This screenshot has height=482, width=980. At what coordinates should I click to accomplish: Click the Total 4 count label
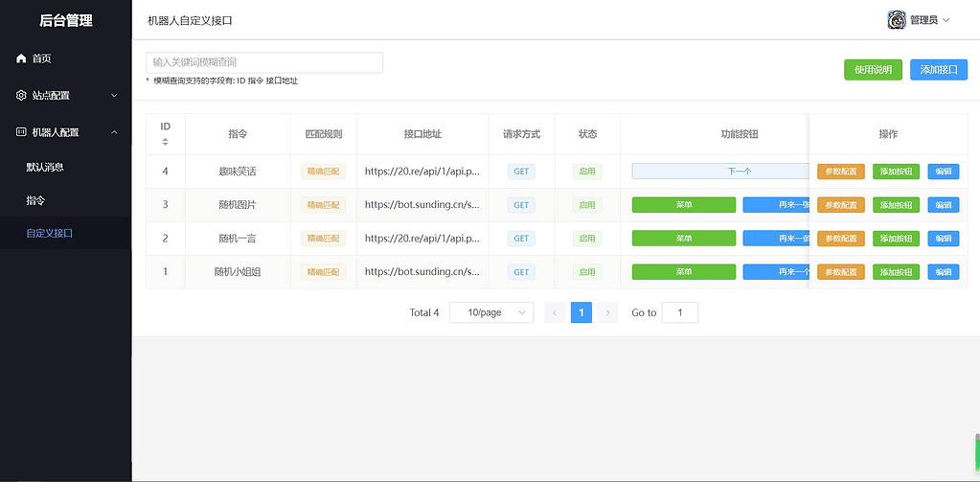coord(424,312)
